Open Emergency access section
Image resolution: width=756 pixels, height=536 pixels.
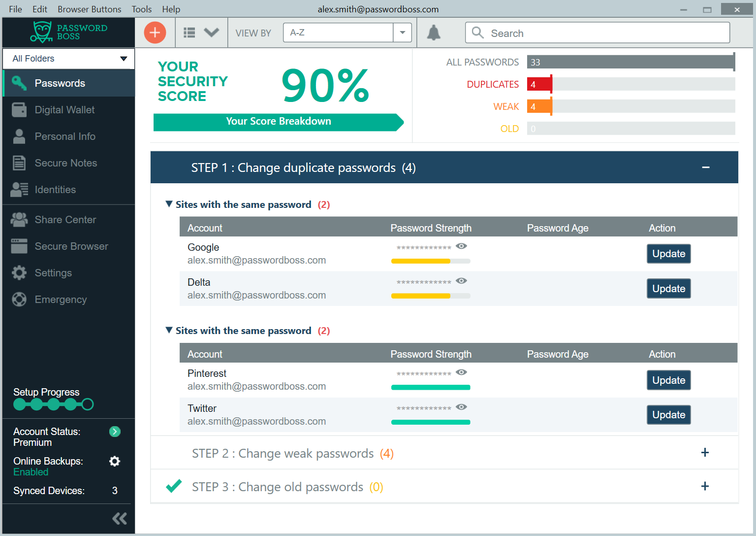[x=69, y=300]
